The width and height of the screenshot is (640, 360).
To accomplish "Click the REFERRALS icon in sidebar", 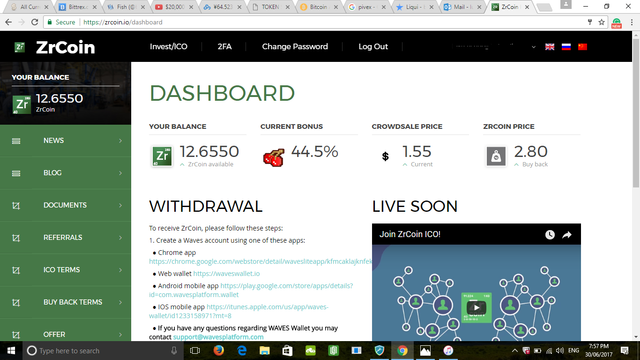I will point(16,238).
